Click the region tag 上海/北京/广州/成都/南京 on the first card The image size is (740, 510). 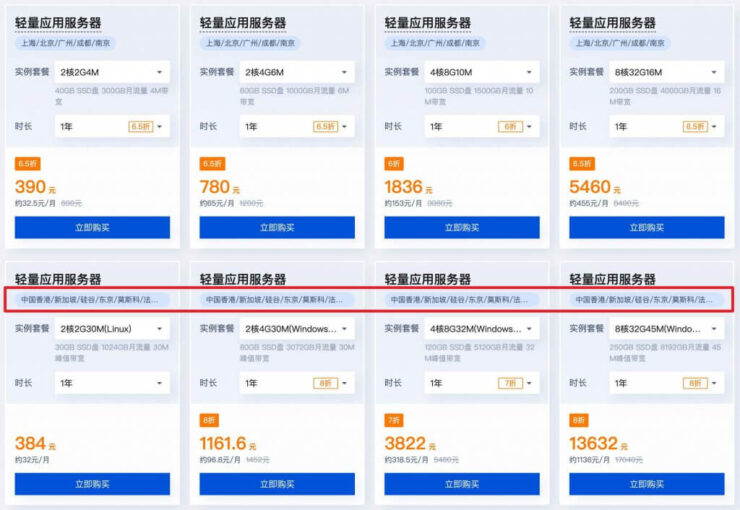coord(65,43)
